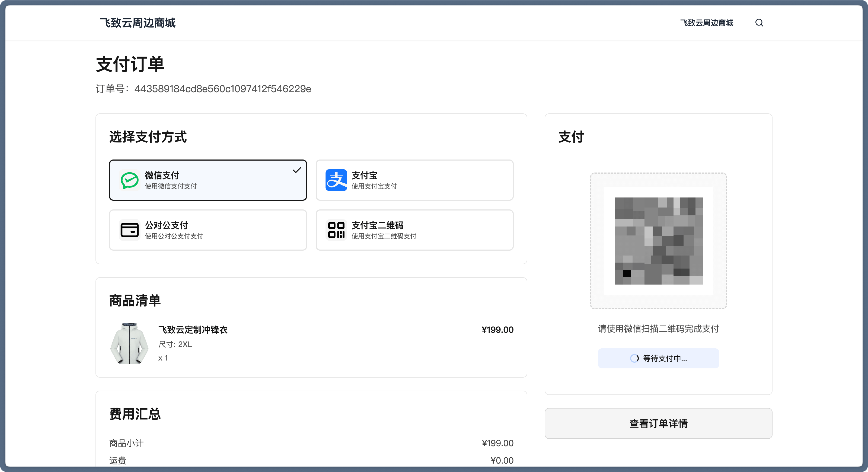Select 微信支付 payment method
This screenshot has width=868, height=472.
point(208,180)
